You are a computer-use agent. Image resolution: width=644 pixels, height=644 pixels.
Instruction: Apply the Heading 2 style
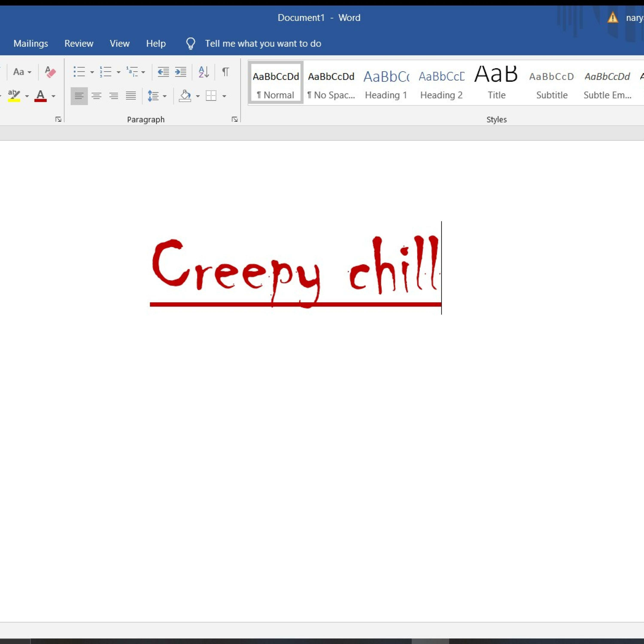click(x=442, y=83)
